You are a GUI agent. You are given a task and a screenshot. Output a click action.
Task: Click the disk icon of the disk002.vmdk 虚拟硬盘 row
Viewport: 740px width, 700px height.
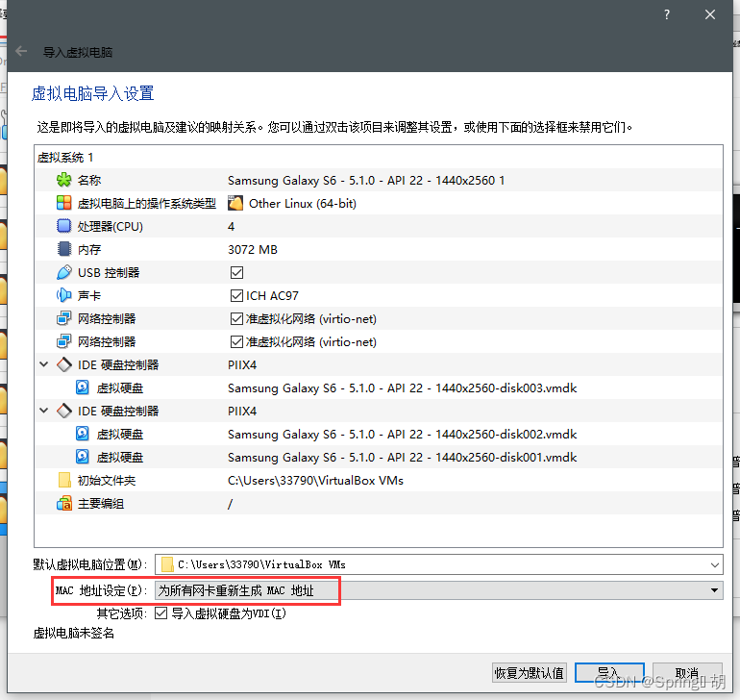point(83,434)
